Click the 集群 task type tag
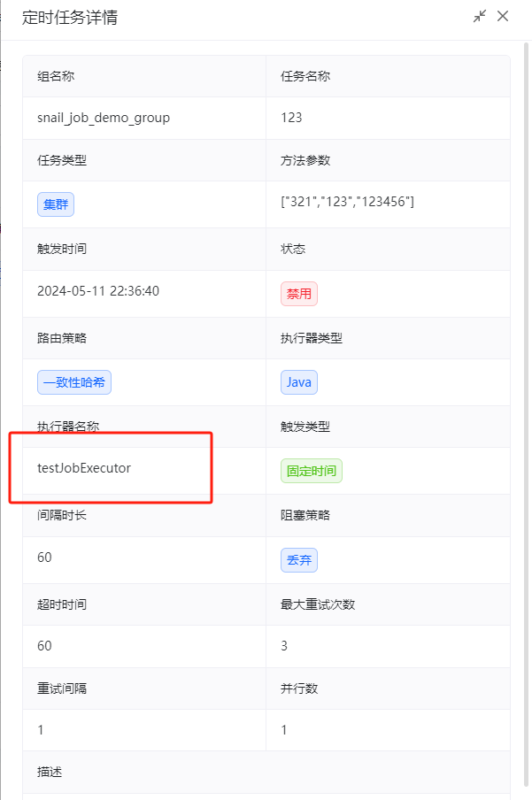The width and height of the screenshot is (532, 800). pyautogui.click(x=56, y=204)
